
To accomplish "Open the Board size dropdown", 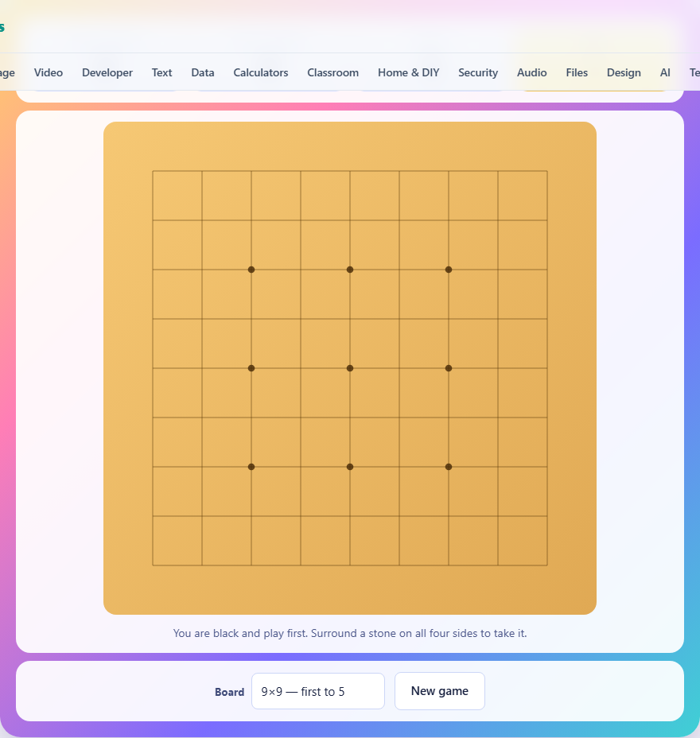I will pyautogui.click(x=318, y=691).
